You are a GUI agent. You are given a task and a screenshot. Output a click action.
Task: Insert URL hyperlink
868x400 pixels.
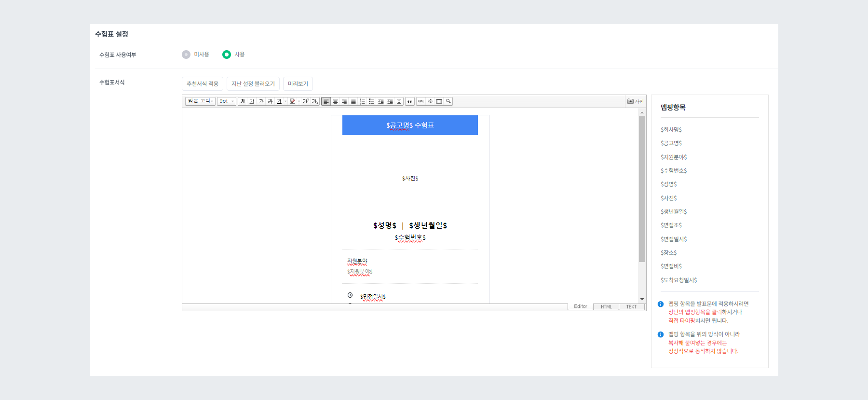click(421, 101)
